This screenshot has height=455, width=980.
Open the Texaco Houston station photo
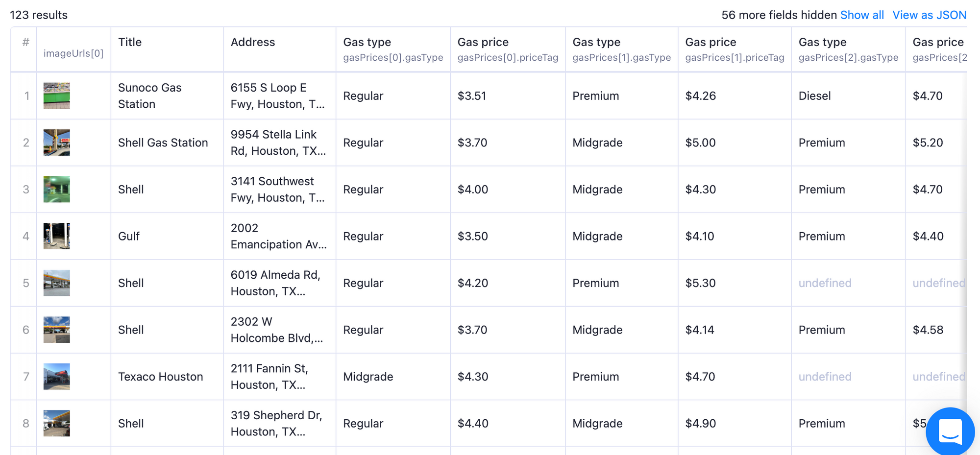tap(56, 376)
